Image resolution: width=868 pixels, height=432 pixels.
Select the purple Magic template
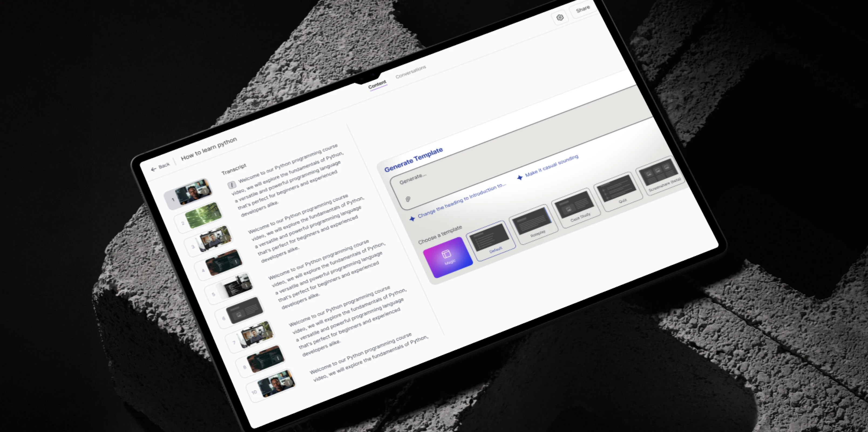coord(448,258)
